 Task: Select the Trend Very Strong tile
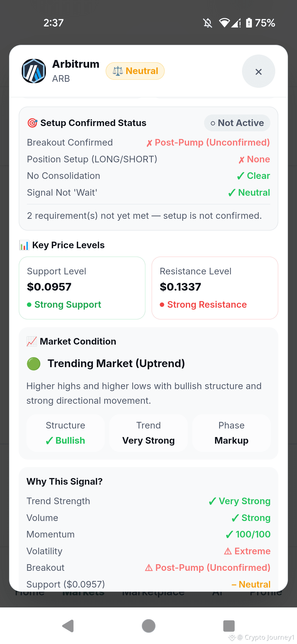coord(148,433)
